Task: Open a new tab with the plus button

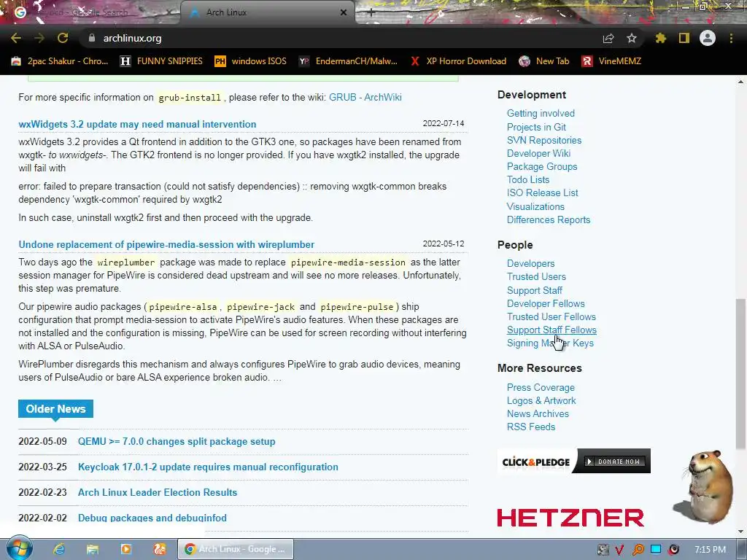Action: [x=371, y=13]
